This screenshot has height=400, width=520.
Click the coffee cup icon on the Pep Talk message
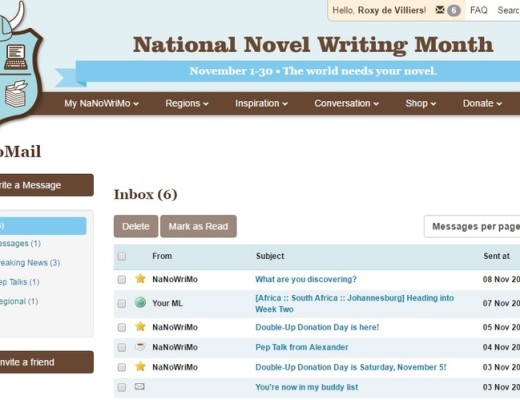(x=140, y=347)
